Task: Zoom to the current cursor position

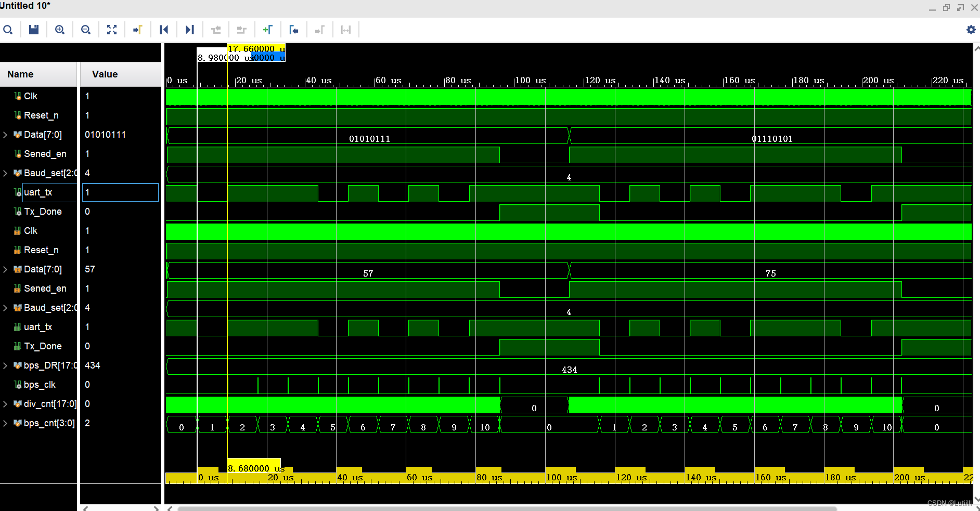Action: [137, 30]
